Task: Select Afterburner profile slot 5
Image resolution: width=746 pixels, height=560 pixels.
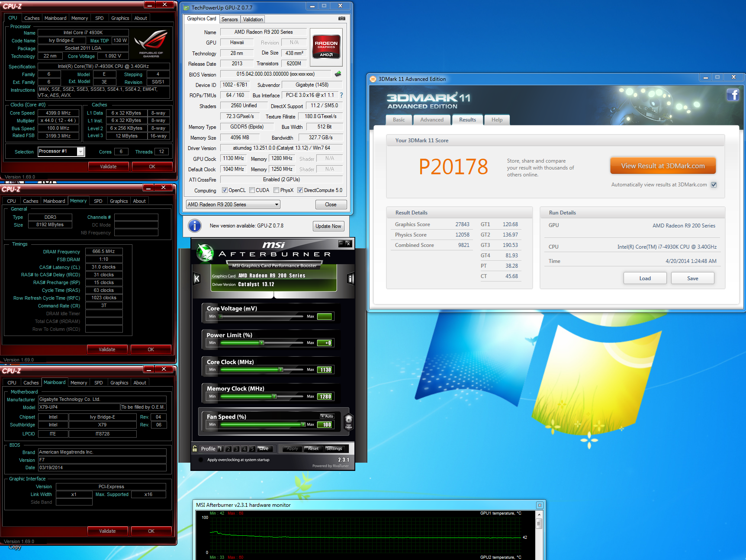Action: tap(252, 449)
